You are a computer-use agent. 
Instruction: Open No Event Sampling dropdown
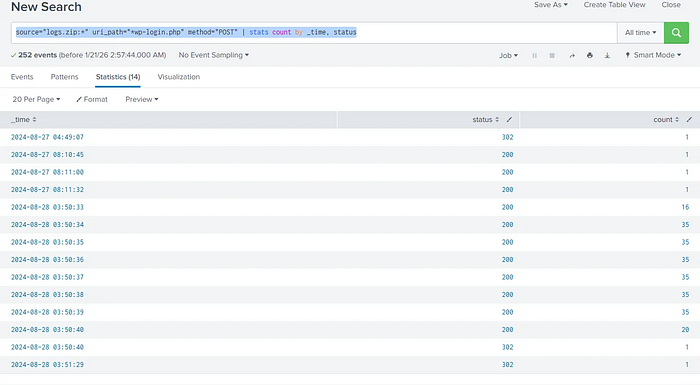click(x=214, y=55)
